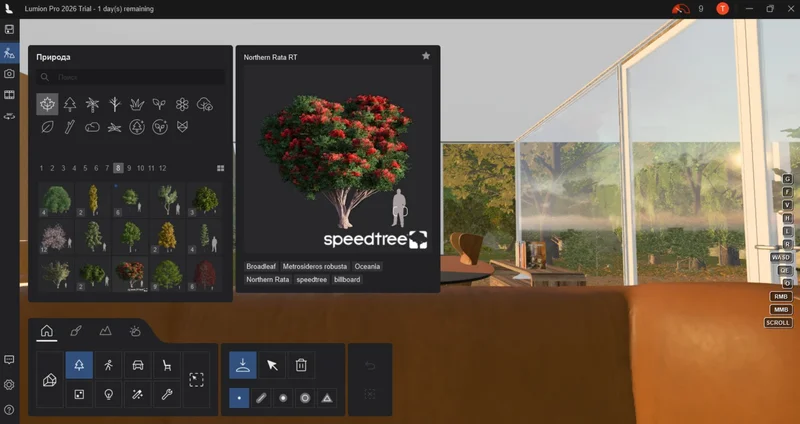Select the flower category icon
Viewport: 800px width, 424px height.
coord(182,105)
